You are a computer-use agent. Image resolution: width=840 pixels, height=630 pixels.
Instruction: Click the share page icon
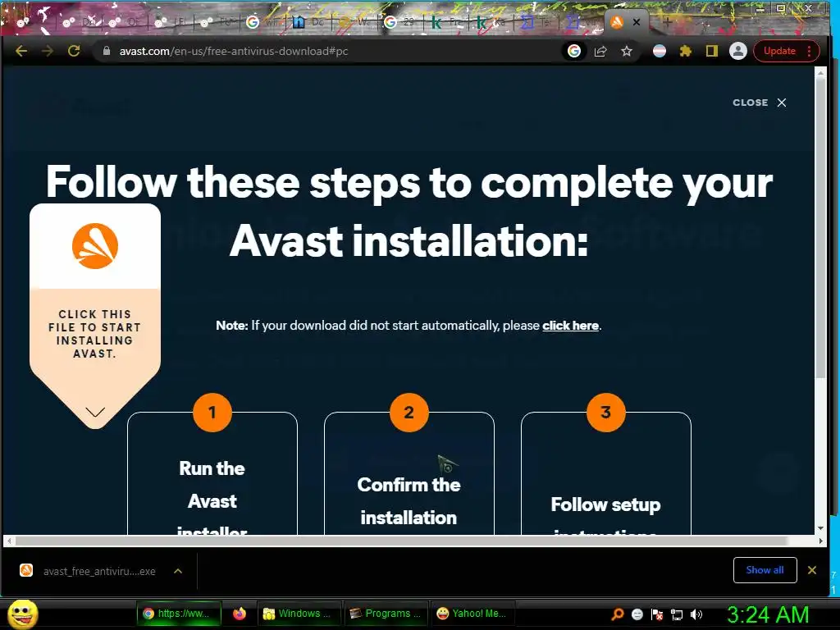tap(600, 51)
